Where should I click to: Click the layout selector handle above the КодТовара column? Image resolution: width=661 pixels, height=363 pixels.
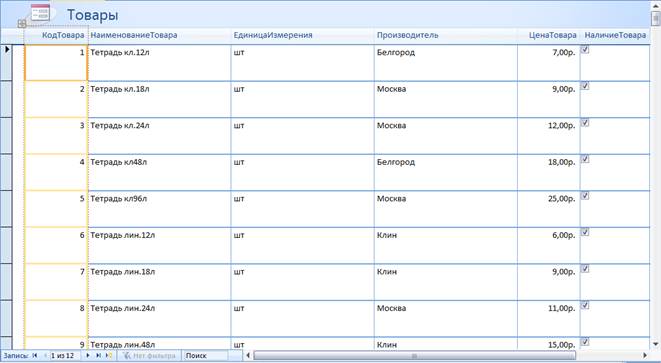point(22,24)
